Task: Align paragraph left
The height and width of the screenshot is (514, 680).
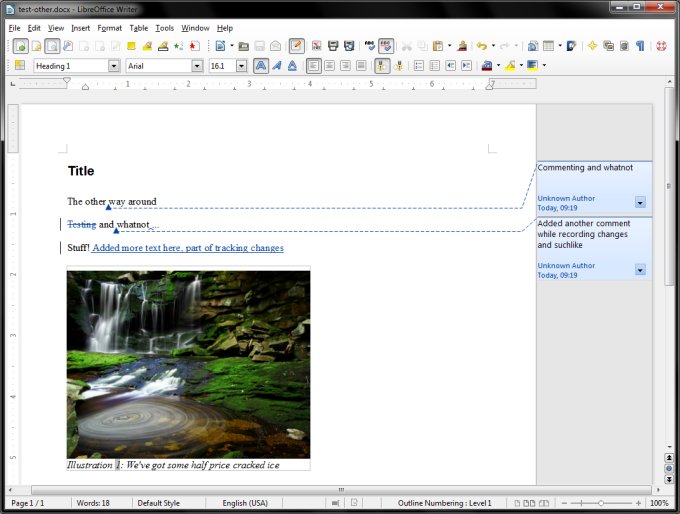Action: coord(314,66)
